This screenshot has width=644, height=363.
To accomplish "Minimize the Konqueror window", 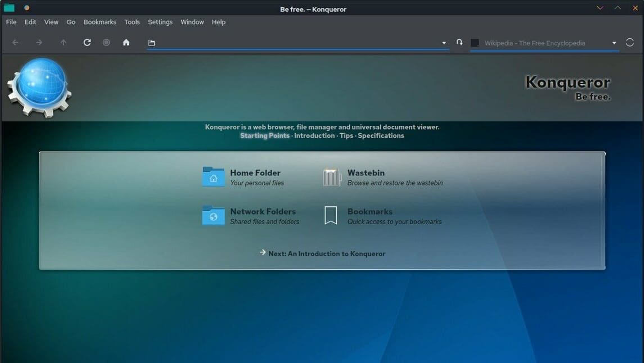I will pos(600,8).
